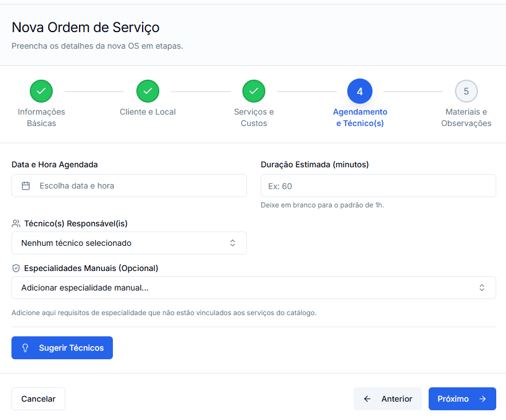Click the people icon beside Técnico(s) Responsável(is)
506x420 pixels.
tap(16, 223)
